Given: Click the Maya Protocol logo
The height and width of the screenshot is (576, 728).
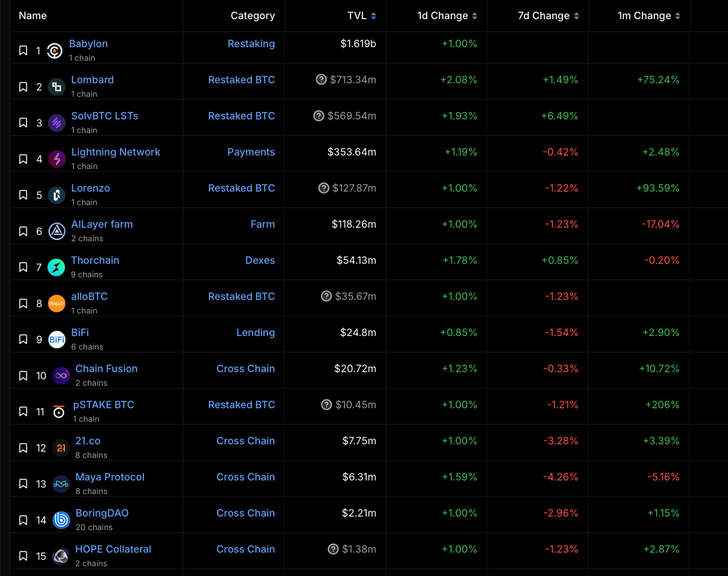Looking at the screenshot, I should click(61, 484).
